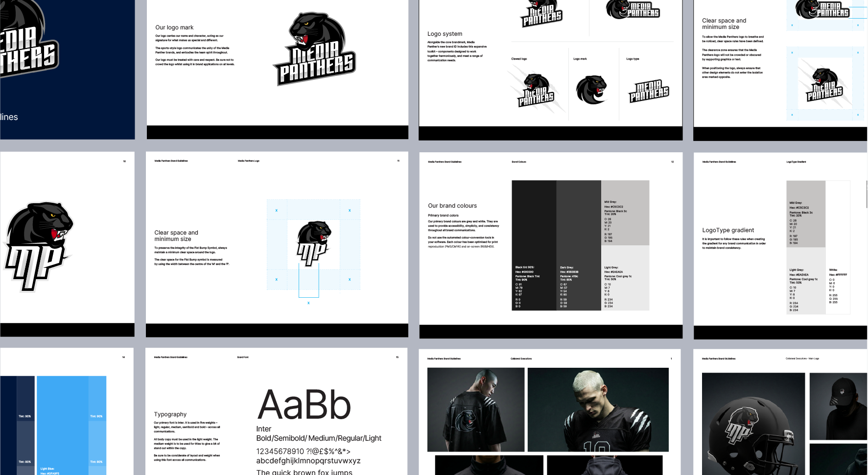868x475 pixels.
Task: Click page number 15 on the Brand Font page
Action: coord(397,357)
